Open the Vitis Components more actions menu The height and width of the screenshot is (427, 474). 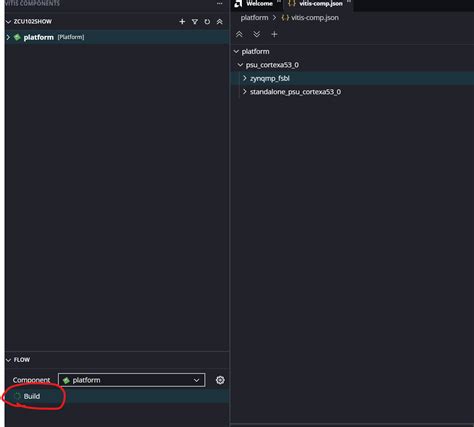coord(219,3)
